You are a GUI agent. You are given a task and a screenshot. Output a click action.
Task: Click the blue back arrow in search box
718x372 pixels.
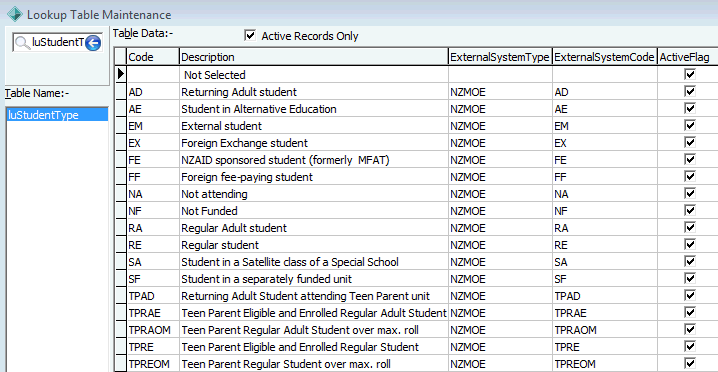click(93, 43)
